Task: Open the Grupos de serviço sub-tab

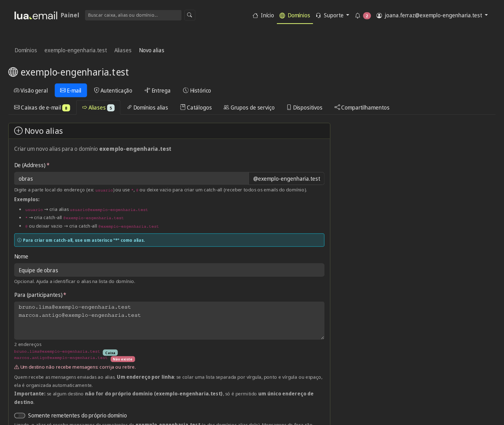Action: click(x=249, y=108)
